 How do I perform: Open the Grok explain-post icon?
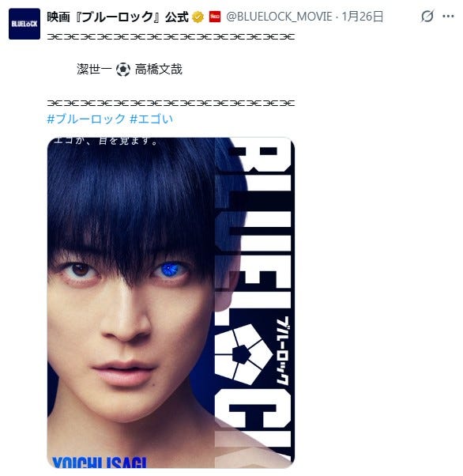427,16
